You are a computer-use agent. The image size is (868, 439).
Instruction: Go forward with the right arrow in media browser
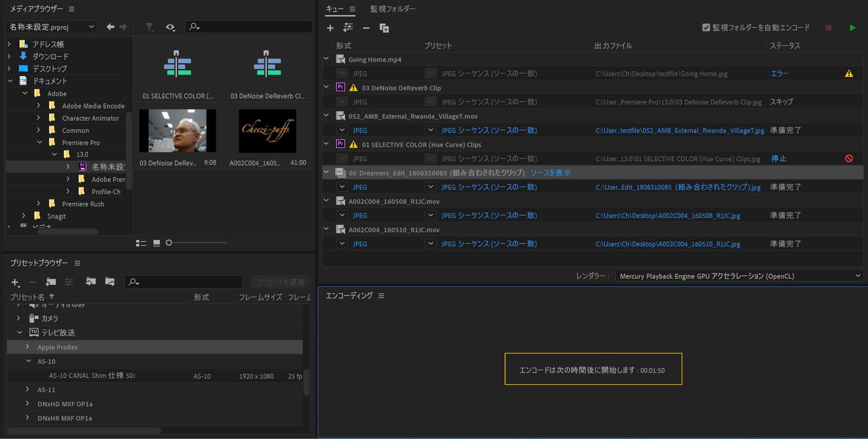(123, 27)
